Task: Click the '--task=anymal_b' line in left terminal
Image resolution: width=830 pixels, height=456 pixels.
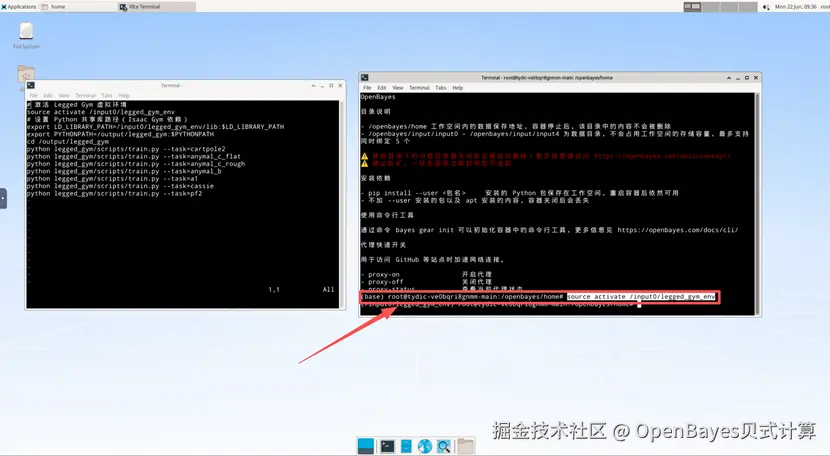Action: click(x=124, y=171)
